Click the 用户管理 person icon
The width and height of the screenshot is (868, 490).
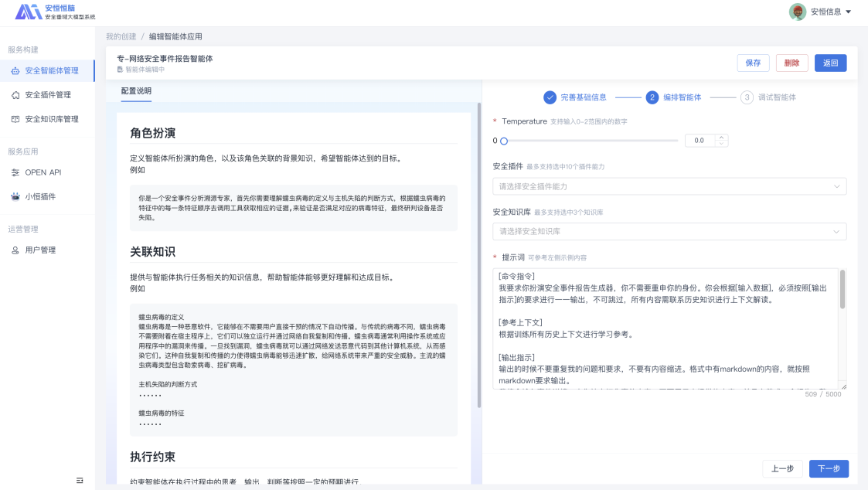(15, 250)
